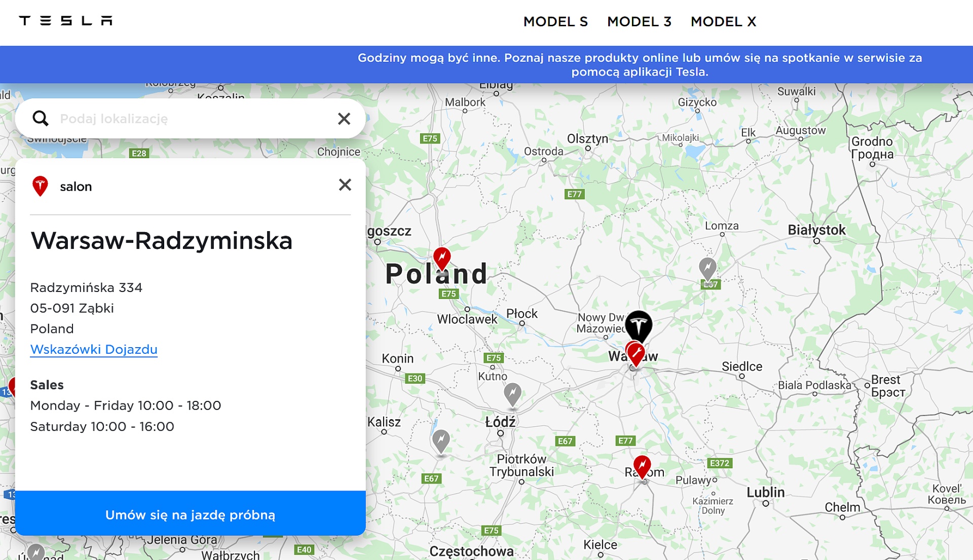The image size is (973, 560).
Task: Select the gray charger pin near bottom-left corner
Action: [x=36, y=551]
